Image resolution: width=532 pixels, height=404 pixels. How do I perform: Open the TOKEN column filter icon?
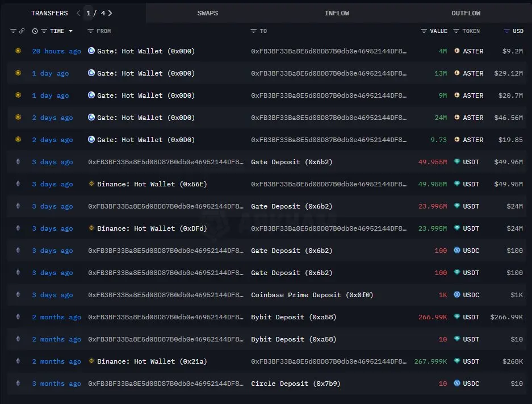pos(456,31)
